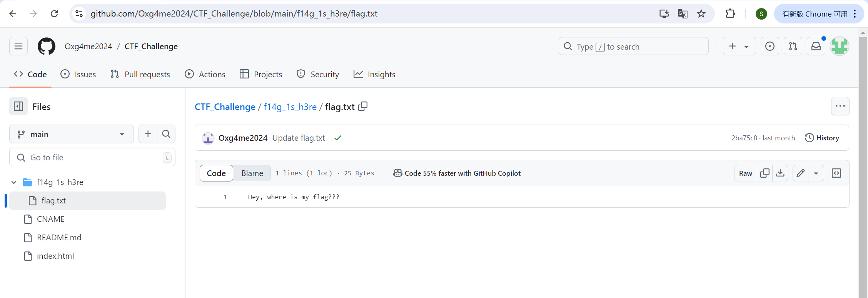Open the notifications inbox icon

click(x=816, y=47)
